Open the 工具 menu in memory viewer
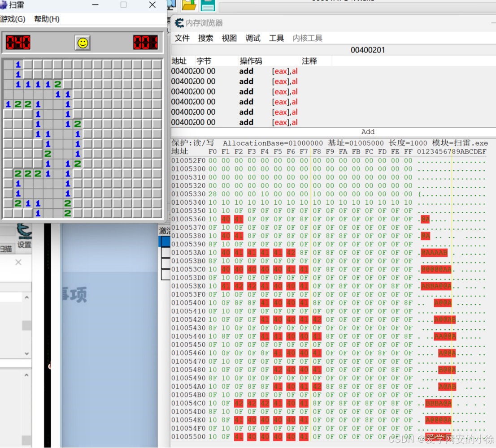The image size is (496, 448). click(276, 38)
